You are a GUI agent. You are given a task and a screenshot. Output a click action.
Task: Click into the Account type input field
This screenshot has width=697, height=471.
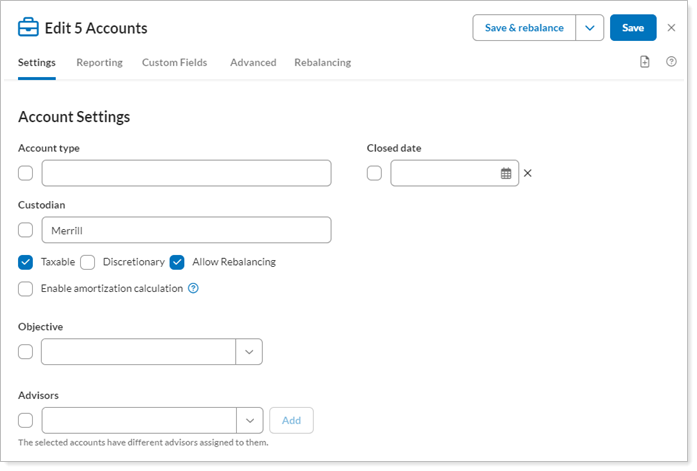coord(186,173)
